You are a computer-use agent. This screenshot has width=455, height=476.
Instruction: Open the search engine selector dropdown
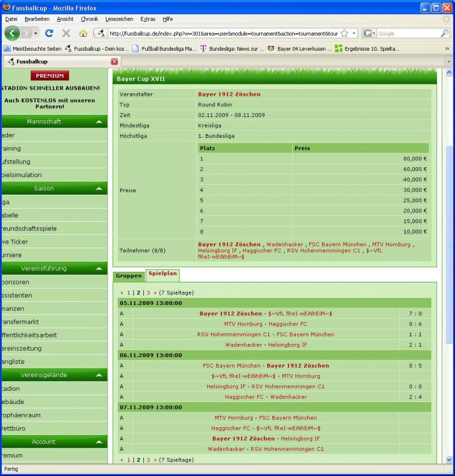(x=369, y=33)
